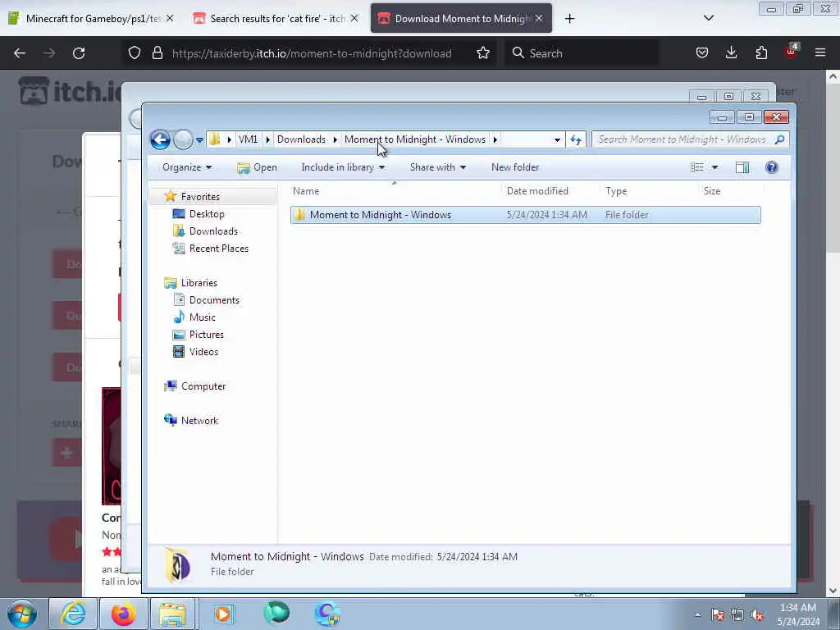840x630 pixels.
Task: Click Favorites in the navigation pane
Action: tap(200, 197)
